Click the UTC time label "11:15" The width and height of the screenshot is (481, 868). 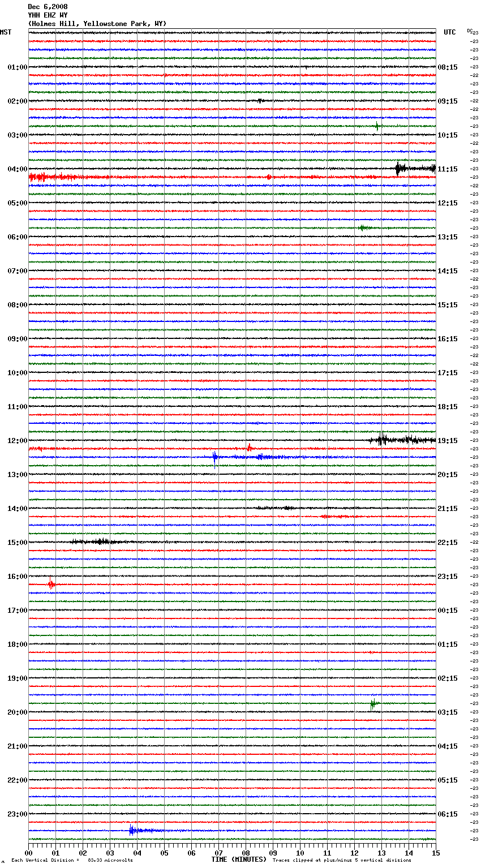point(448,169)
